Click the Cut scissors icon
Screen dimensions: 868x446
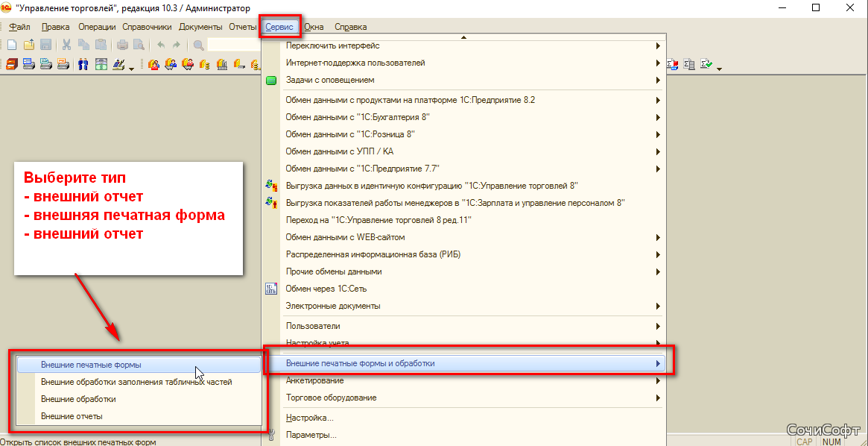click(x=66, y=45)
